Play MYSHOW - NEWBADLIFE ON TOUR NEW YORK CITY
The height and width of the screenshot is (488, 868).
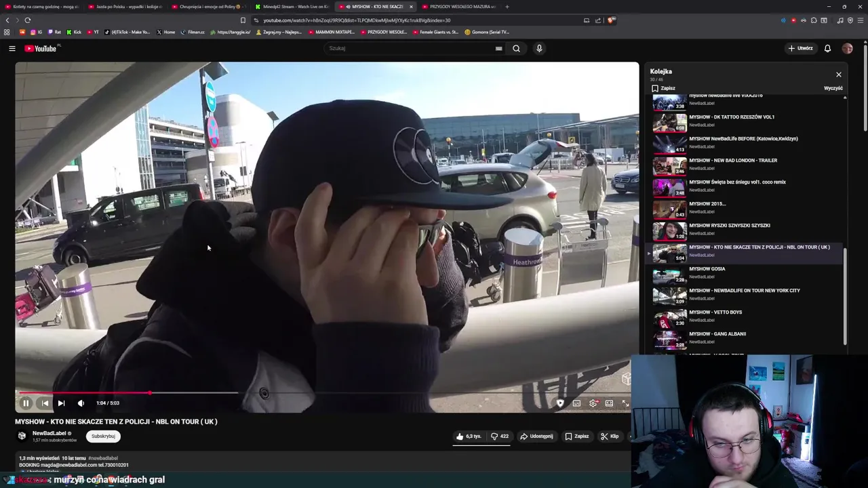pyautogui.click(x=746, y=296)
